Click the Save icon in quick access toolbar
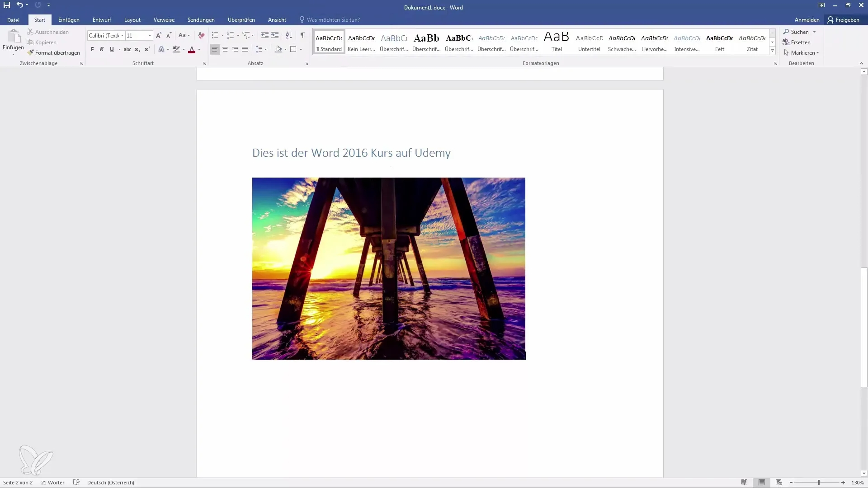868x488 pixels. click(7, 5)
